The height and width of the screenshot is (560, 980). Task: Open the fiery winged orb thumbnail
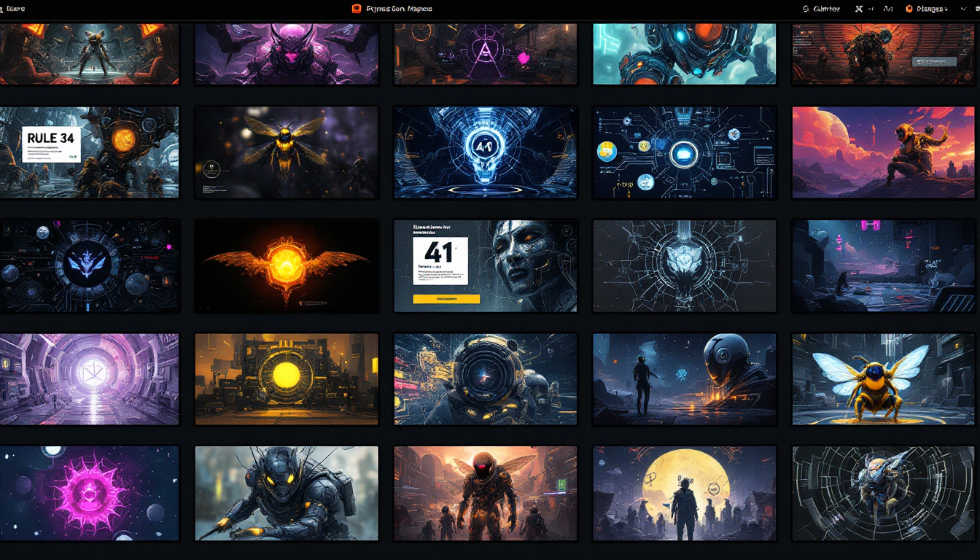point(287,266)
